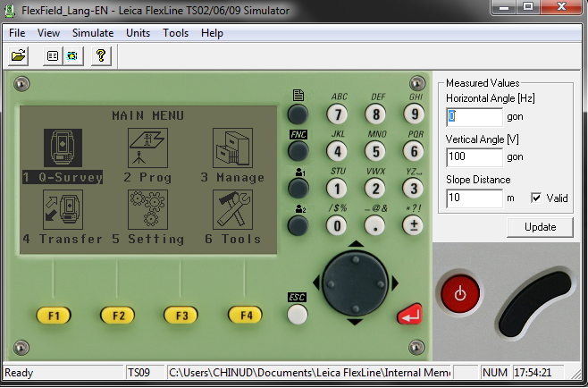Open the Simulate menu
Image resolution: width=588 pixels, height=388 pixels.
click(x=93, y=33)
